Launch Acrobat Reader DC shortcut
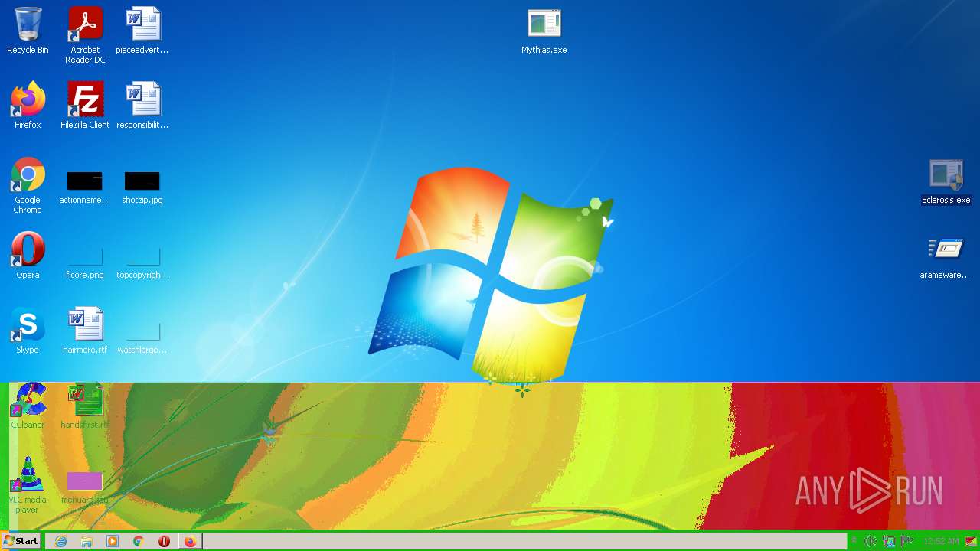Screen dimensions: 980x551 click(x=85, y=35)
